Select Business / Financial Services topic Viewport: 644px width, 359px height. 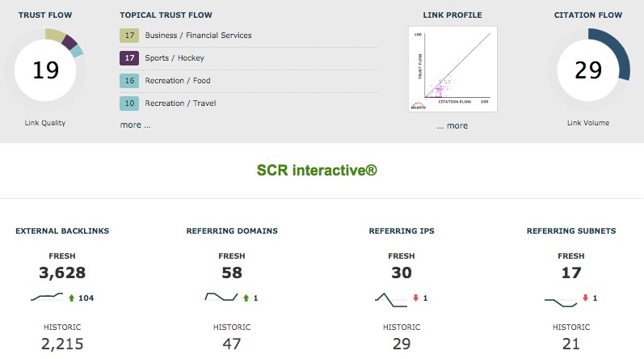coord(198,36)
